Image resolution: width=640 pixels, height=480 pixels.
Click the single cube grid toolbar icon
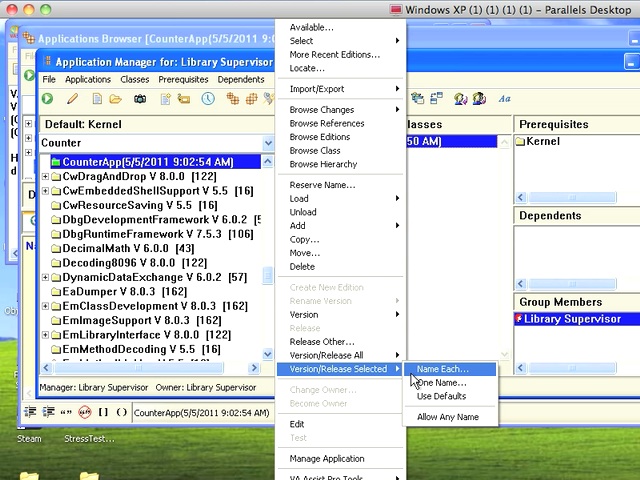coord(251,98)
